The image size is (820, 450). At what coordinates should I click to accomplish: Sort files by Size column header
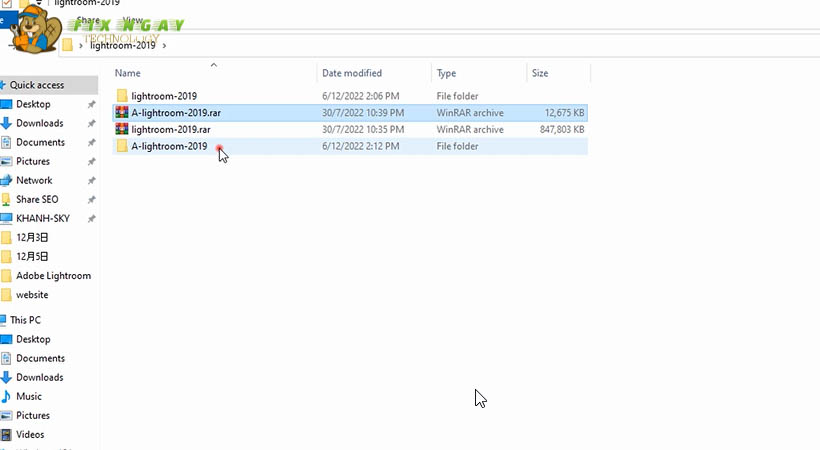[540, 73]
